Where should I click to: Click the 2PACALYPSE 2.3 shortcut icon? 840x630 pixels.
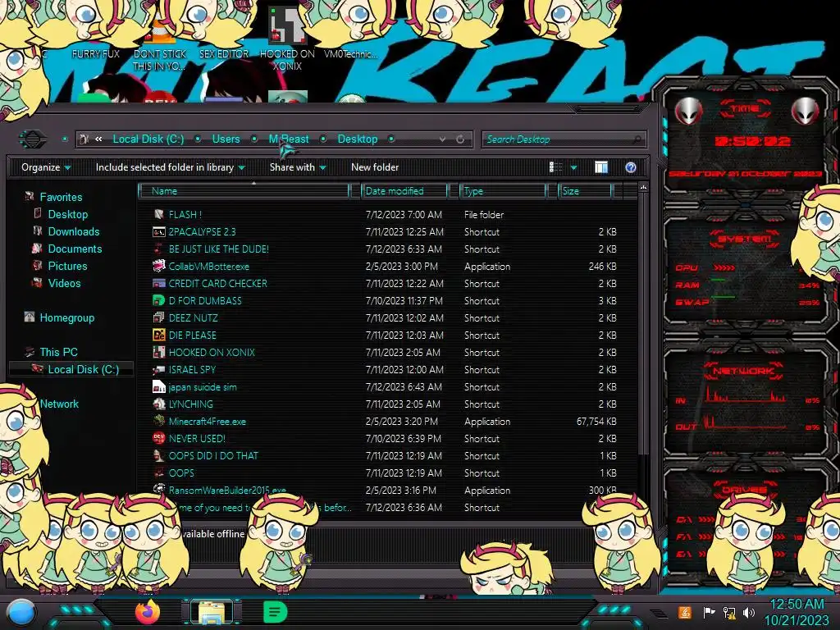(158, 232)
